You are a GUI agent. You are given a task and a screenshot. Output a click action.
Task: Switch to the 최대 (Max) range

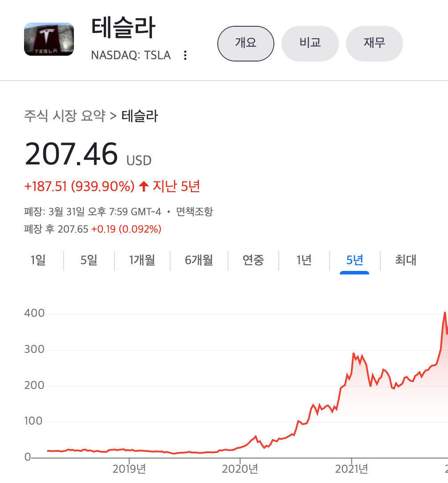pyautogui.click(x=405, y=260)
